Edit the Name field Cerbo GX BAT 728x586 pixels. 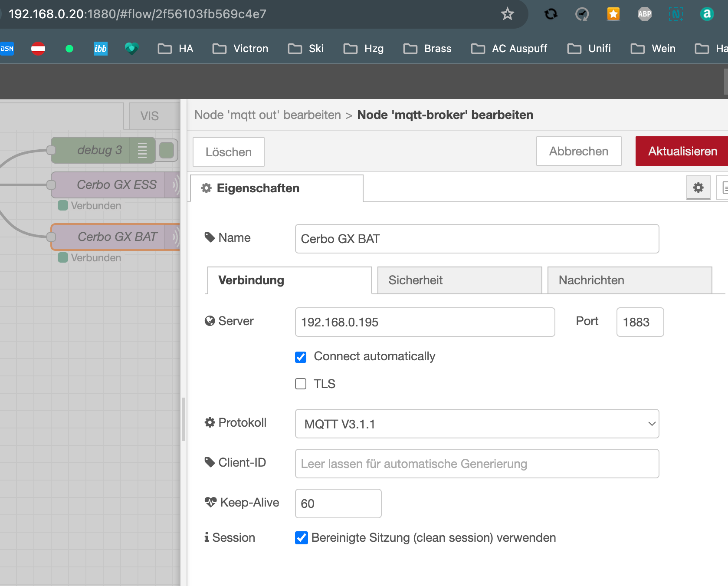[x=477, y=239]
